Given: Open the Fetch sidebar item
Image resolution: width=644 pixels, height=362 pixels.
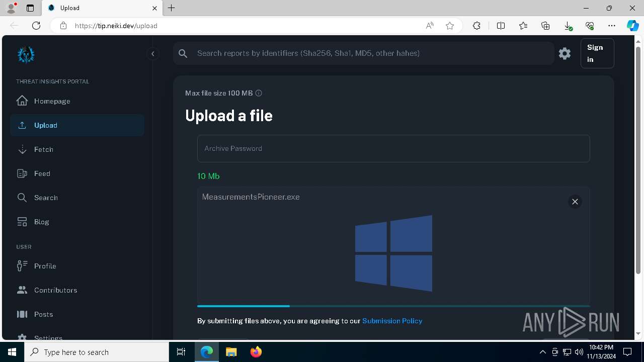Looking at the screenshot, I should [x=77, y=149].
